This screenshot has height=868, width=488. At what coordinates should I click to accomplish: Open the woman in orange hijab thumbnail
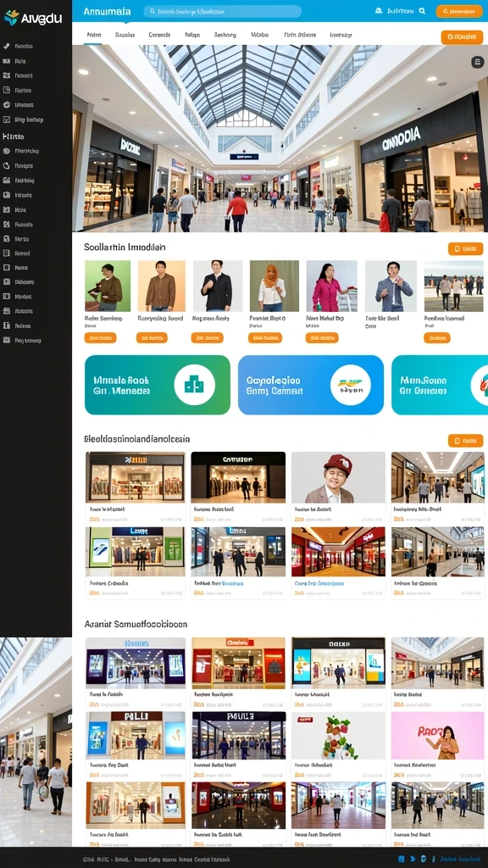click(x=274, y=286)
